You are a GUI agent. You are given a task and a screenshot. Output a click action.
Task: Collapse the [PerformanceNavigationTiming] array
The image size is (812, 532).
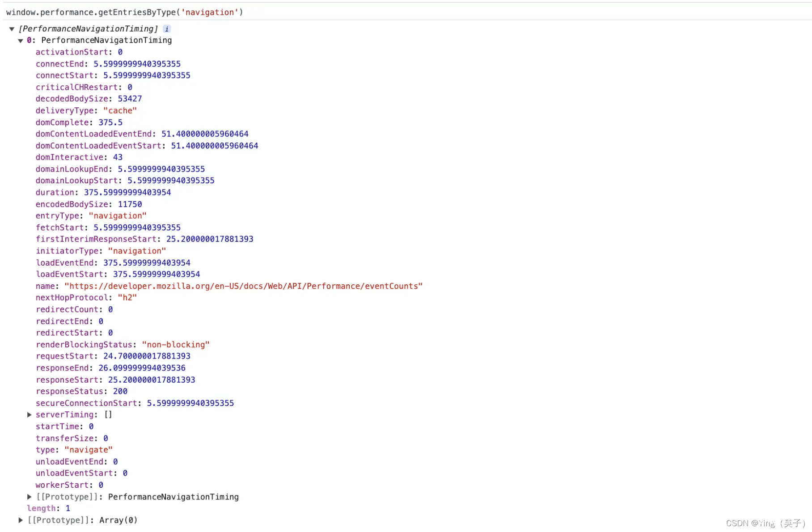(x=12, y=29)
